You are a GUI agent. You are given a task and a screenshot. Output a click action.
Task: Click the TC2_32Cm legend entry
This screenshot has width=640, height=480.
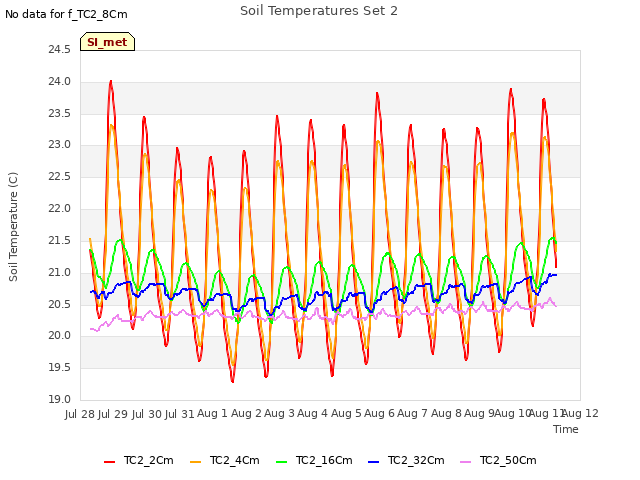tap(406, 460)
